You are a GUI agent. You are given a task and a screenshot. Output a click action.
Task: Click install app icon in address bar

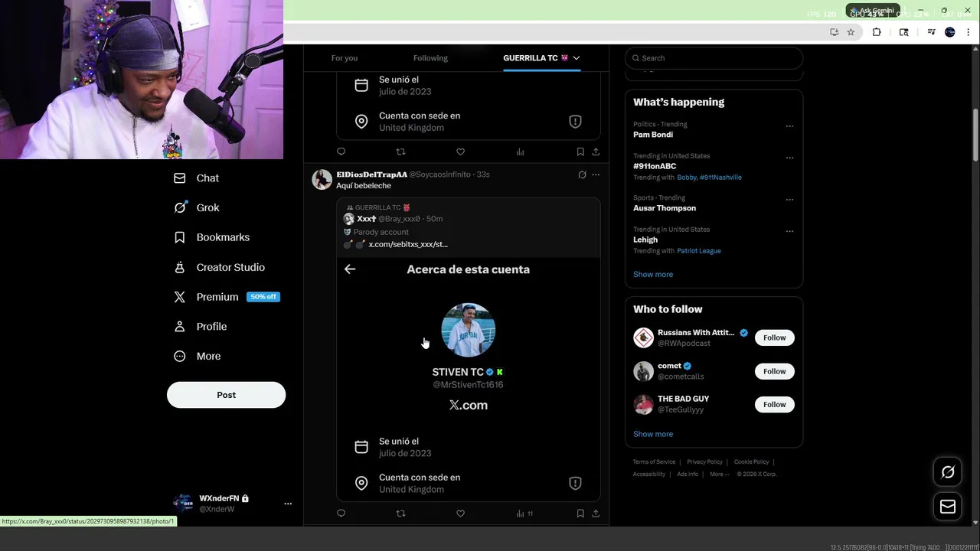pos(835,32)
